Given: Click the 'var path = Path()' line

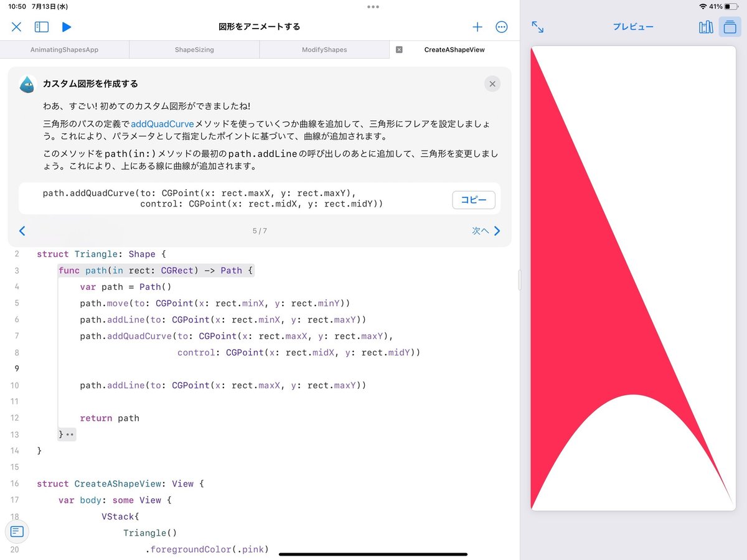Looking at the screenshot, I should tap(126, 287).
